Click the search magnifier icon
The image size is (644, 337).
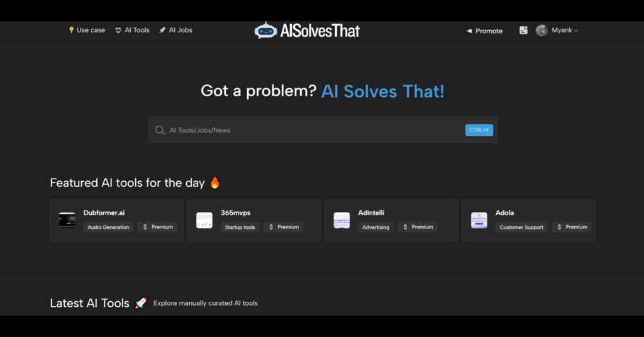click(160, 130)
